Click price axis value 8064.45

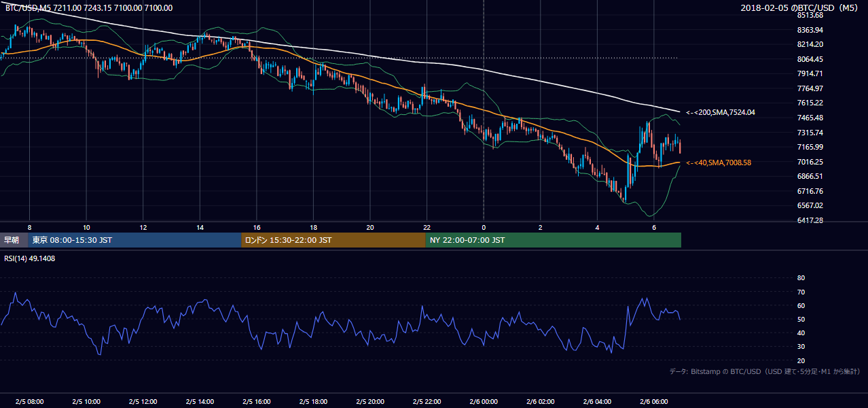(810, 59)
